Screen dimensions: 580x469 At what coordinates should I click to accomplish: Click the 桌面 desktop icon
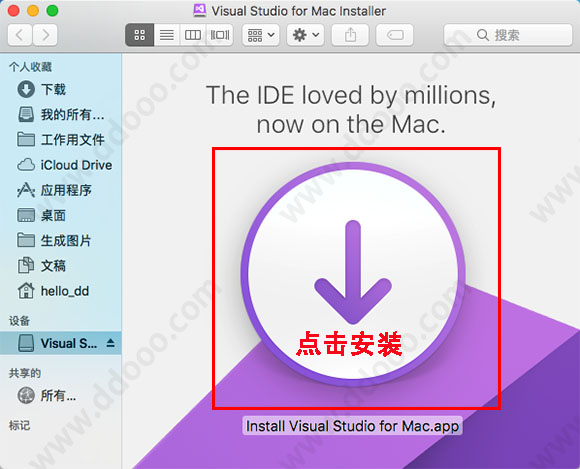tap(26, 215)
